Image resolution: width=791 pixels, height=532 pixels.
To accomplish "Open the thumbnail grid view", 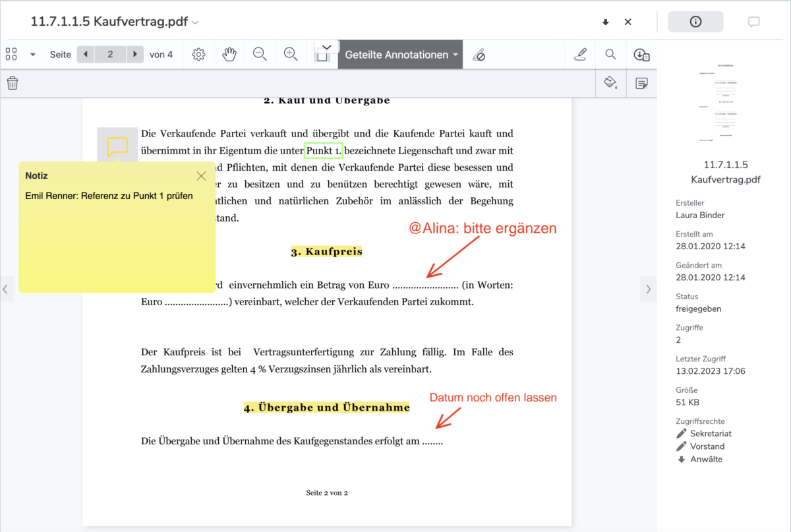I will [x=11, y=54].
